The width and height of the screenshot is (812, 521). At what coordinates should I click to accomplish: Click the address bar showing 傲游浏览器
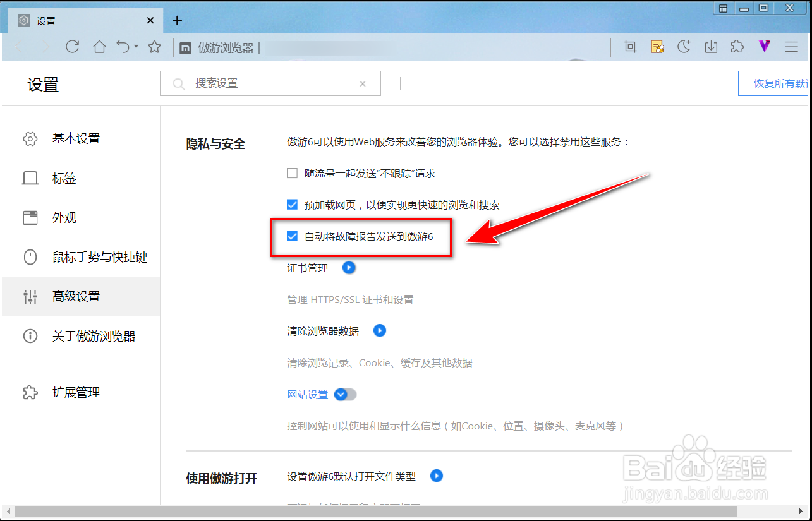tap(392, 47)
